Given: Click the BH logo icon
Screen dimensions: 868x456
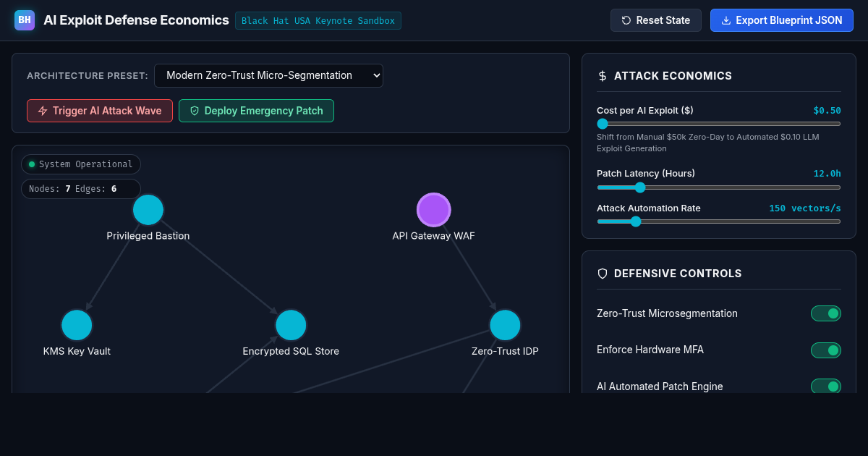Looking at the screenshot, I should pyautogui.click(x=25, y=20).
